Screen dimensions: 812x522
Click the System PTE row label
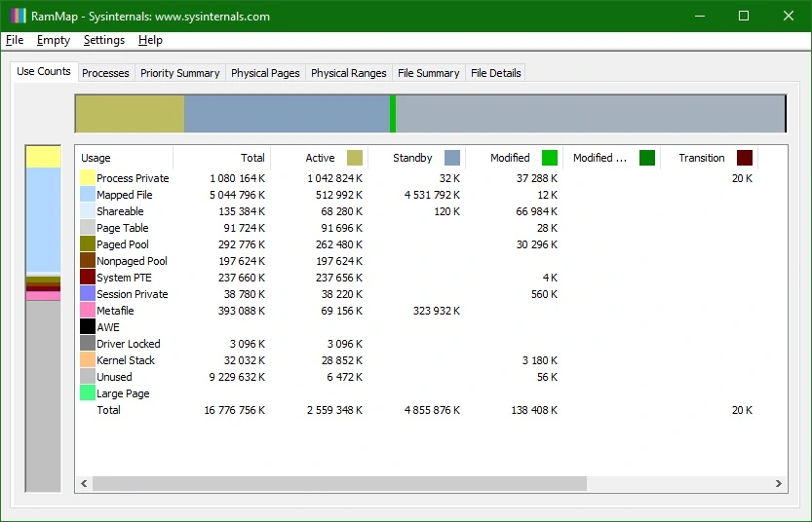(125, 278)
